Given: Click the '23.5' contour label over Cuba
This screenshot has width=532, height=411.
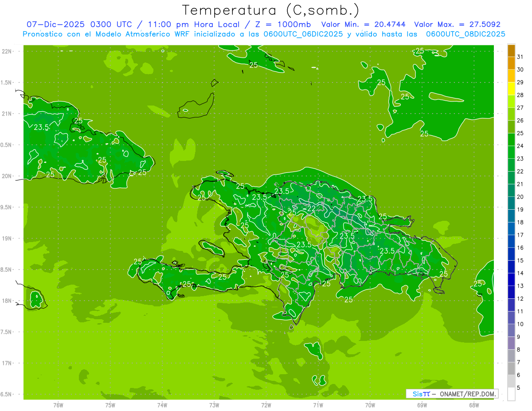Looking at the screenshot, I should [x=41, y=127].
